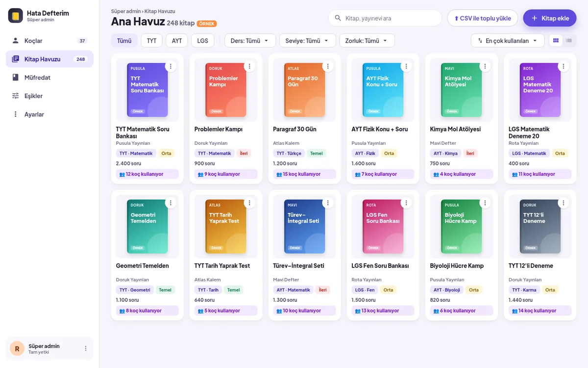This screenshot has width=588, height=368.
Task: Click 15 koç kullanıyor on Paragraf 30 Gün
Action: click(x=304, y=174)
